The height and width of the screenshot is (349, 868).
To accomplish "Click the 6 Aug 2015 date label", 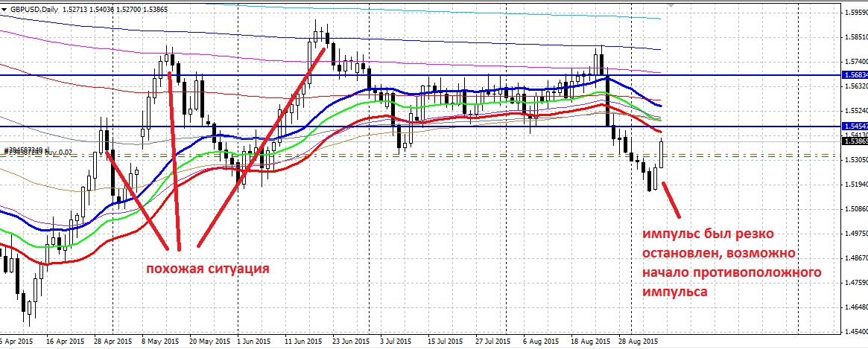I will [541, 342].
